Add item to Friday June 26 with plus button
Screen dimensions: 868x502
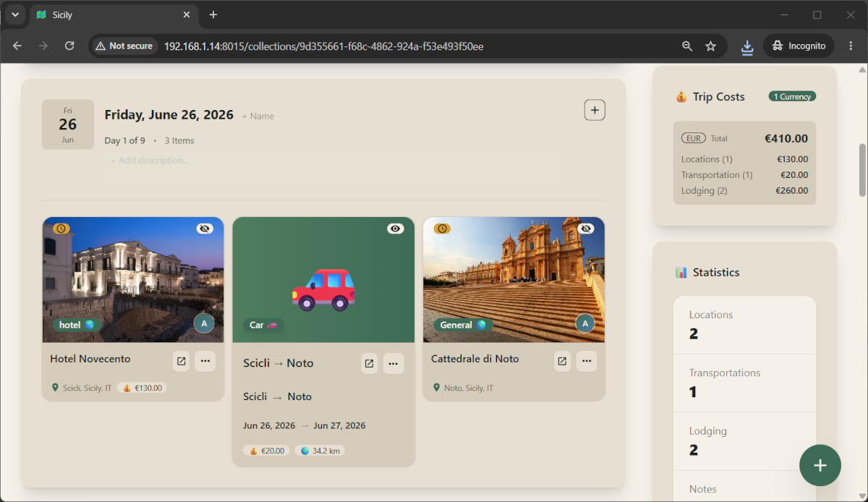tap(595, 110)
